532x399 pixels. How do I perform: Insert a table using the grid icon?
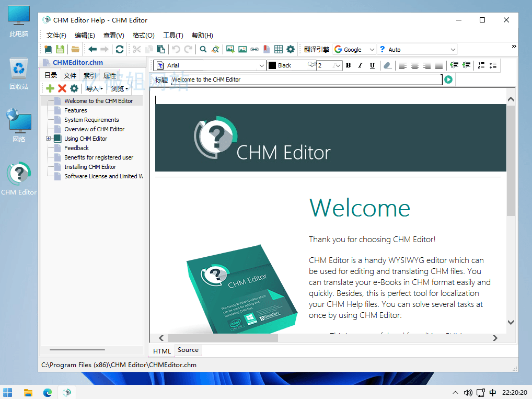tap(279, 49)
